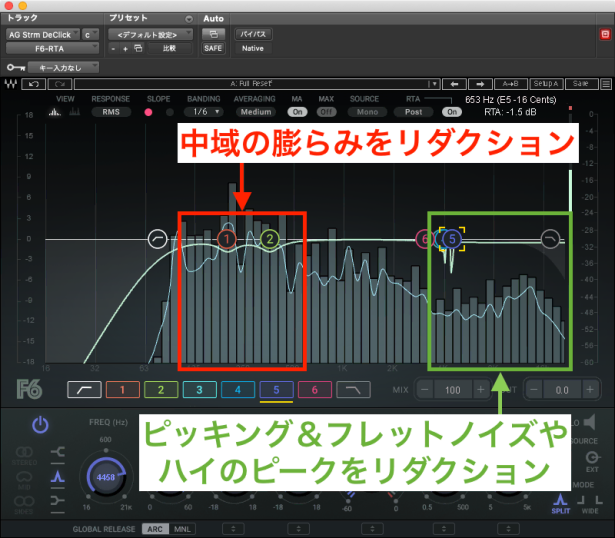615x538 pixels.
Task: Click the FREQ knob showing 4458
Action: click(x=106, y=477)
